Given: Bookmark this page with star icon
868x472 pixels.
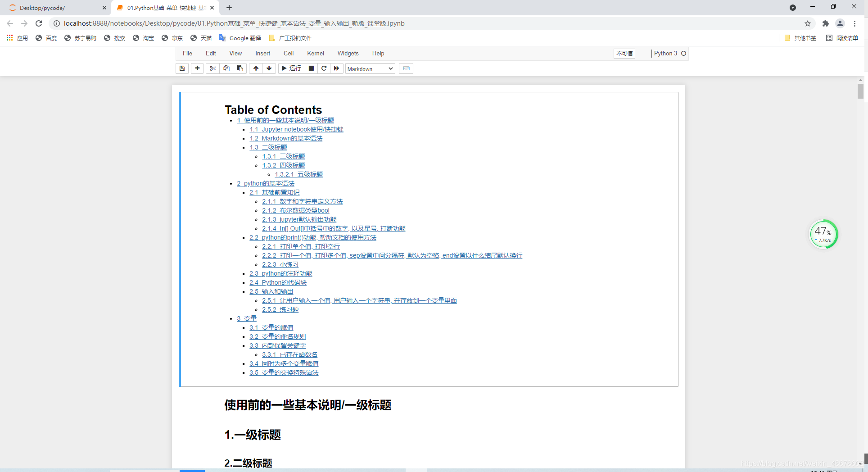Looking at the screenshot, I should (x=808, y=23).
